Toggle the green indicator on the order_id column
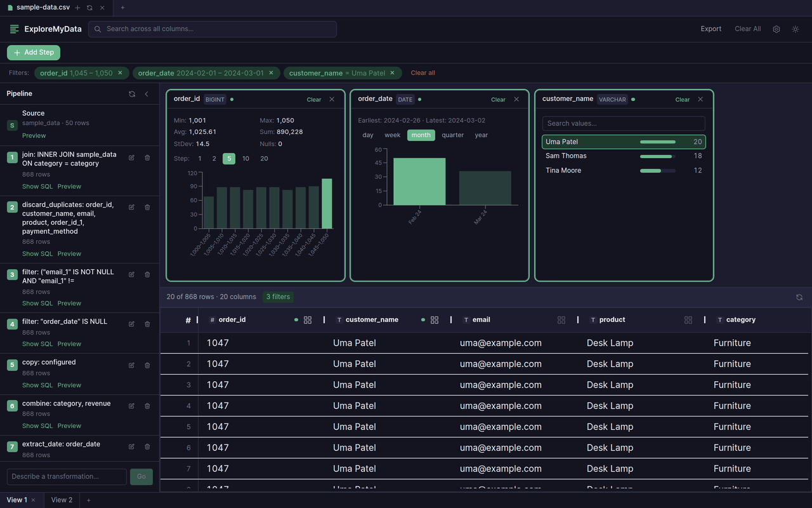The width and height of the screenshot is (812, 508). [296, 319]
